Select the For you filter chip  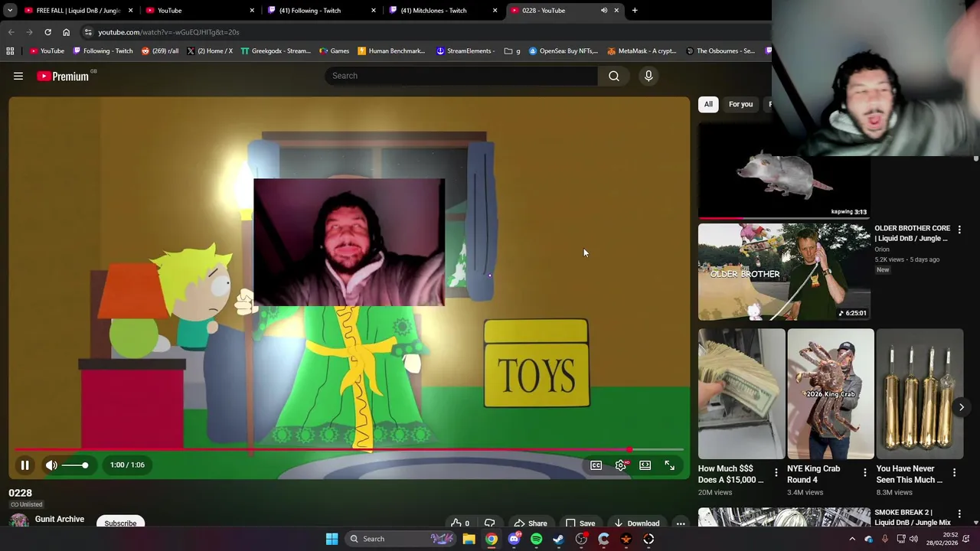[x=740, y=104]
